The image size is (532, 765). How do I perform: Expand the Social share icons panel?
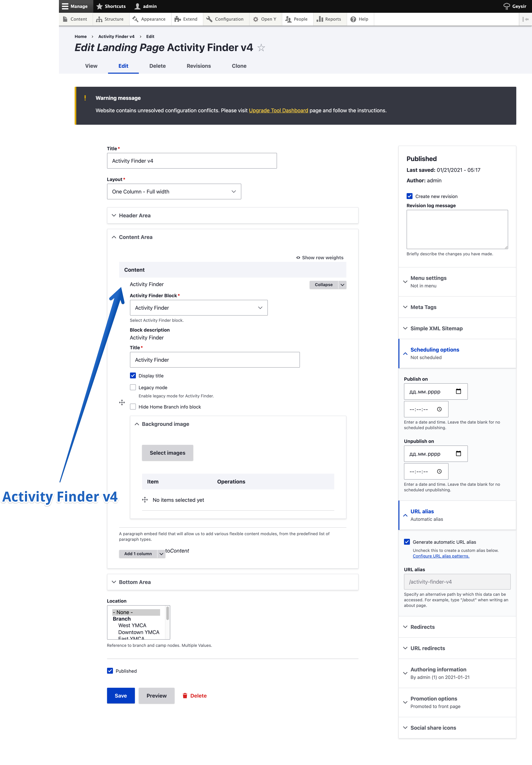pos(457,728)
